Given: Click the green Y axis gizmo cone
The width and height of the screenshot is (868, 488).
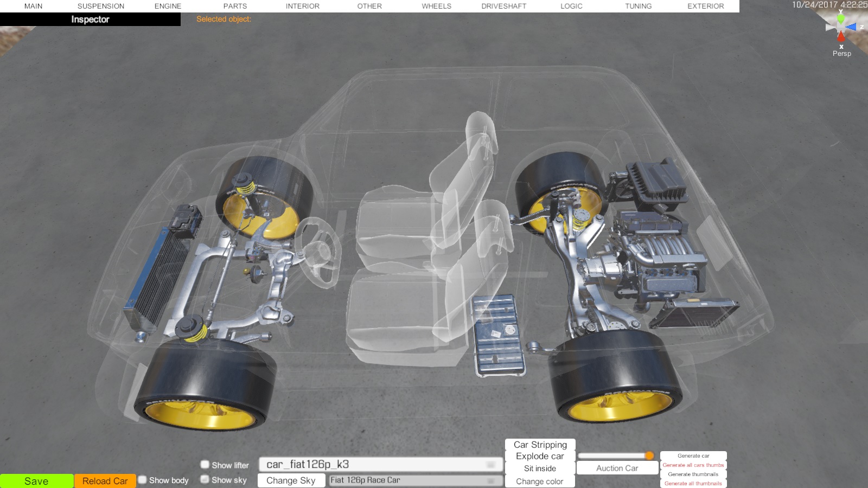Looking at the screenshot, I should click(x=840, y=18).
